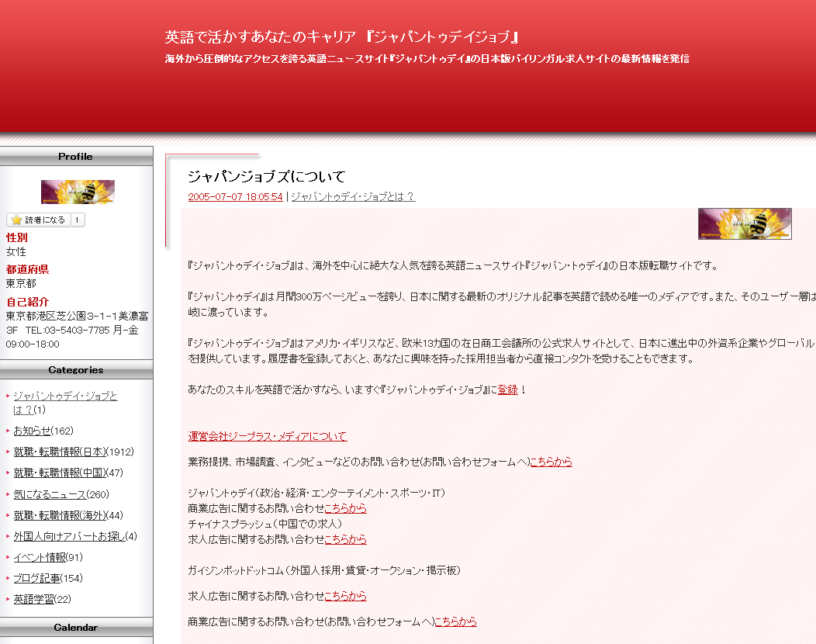Follow the red 登録 registration link

508,390
